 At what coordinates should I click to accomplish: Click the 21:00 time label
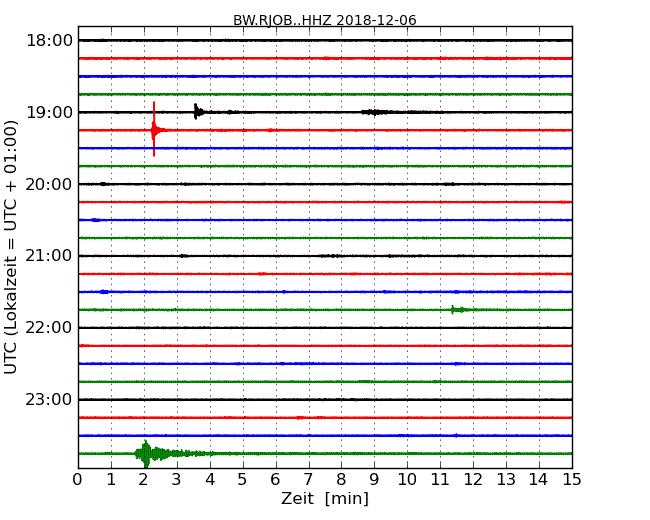tap(49, 256)
